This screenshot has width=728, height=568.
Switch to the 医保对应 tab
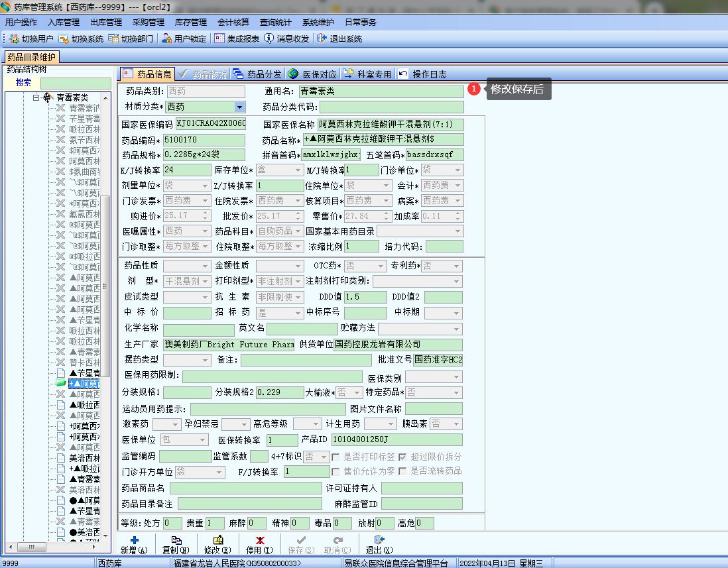coord(312,74)
